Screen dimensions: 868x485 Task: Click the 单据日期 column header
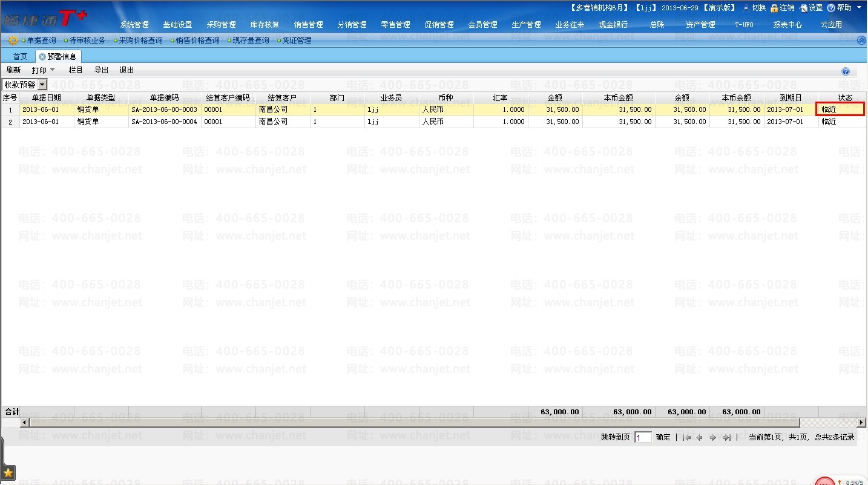click(47, 97)
